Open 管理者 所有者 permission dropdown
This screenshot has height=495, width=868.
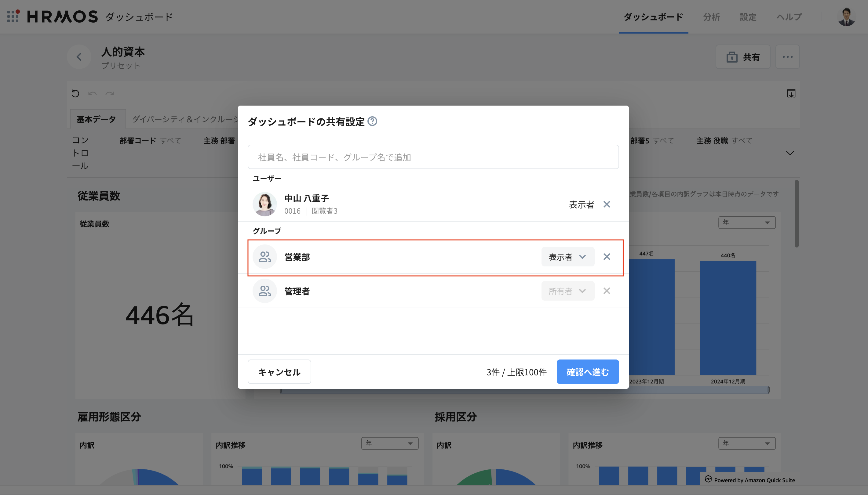tap(567, 291)
